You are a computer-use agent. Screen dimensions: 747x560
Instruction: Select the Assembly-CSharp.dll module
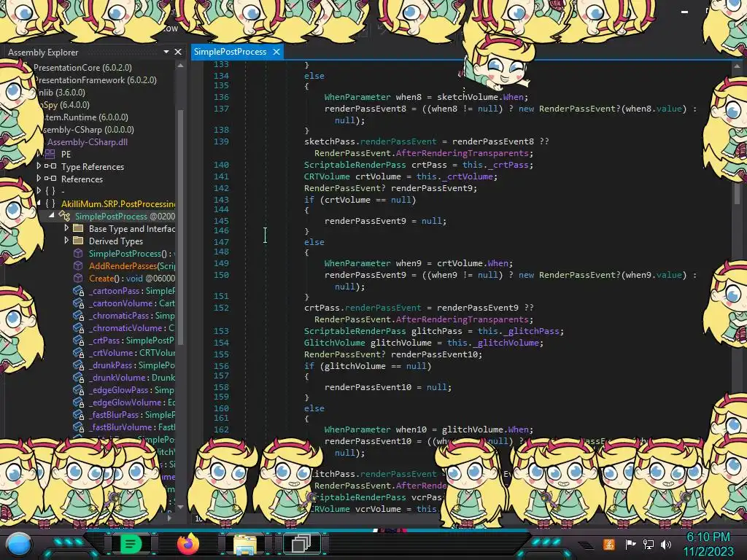[x=88, y=142]
